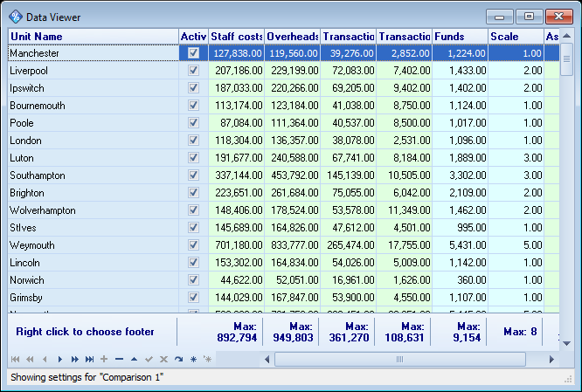Click the Overheads column header
This screenshot has height=392, width=582.
click(293, 37)
